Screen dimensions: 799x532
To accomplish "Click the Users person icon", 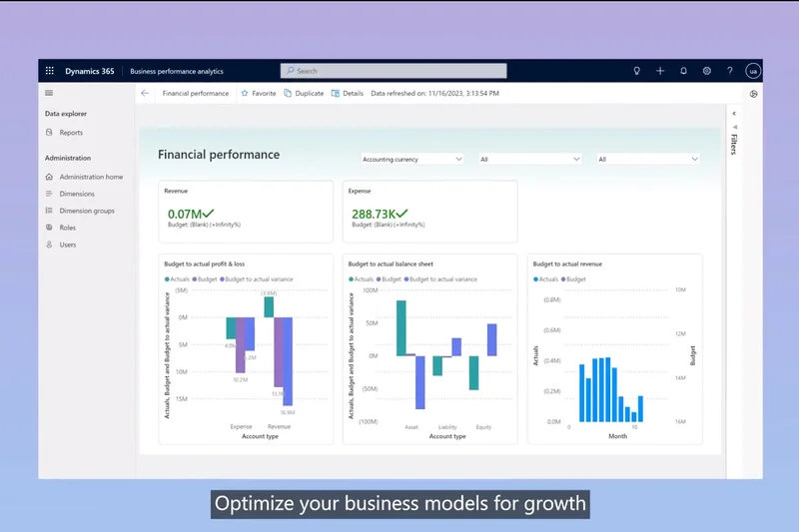I will pyautogui.click(x=49, y=245).
